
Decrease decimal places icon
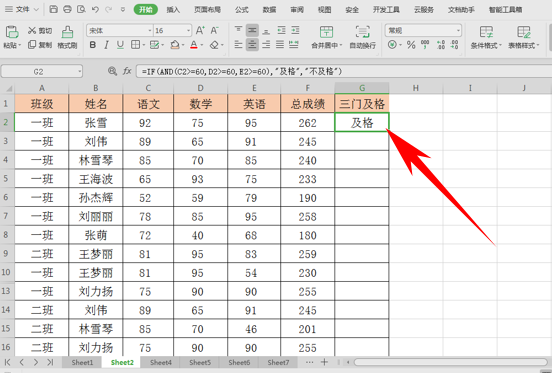(x=455, y=45)
